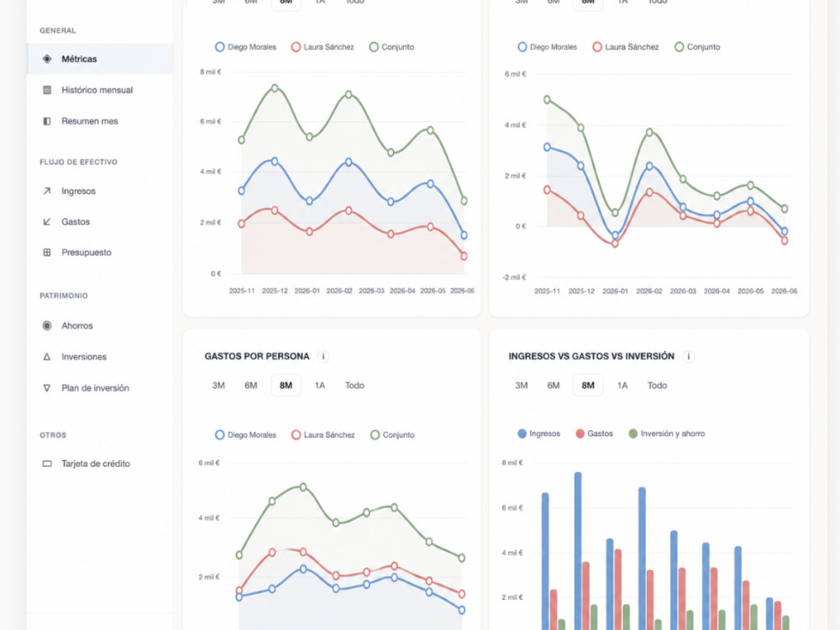
Task: Toggle Ingresos blue legend item
Action: point(539,433)
